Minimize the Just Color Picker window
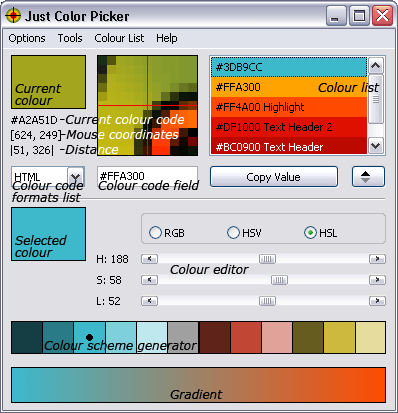The height and width of the screenshot is (413, 398). (x=336, y=16)
